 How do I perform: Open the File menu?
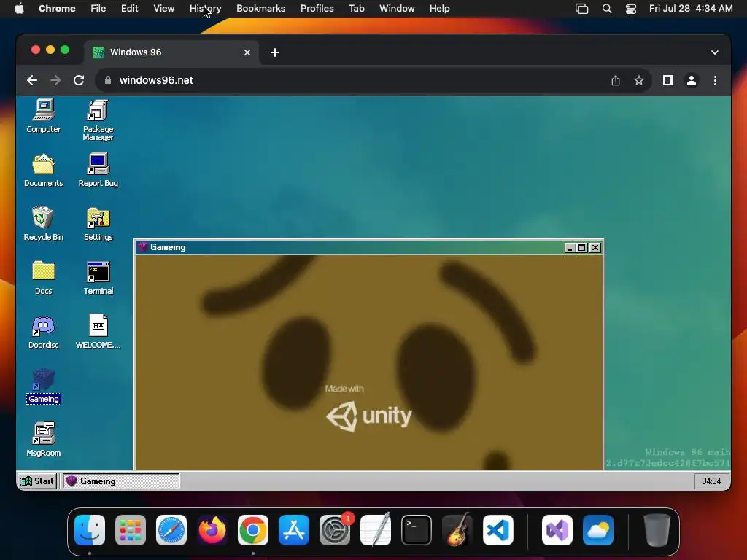point(98,9)
